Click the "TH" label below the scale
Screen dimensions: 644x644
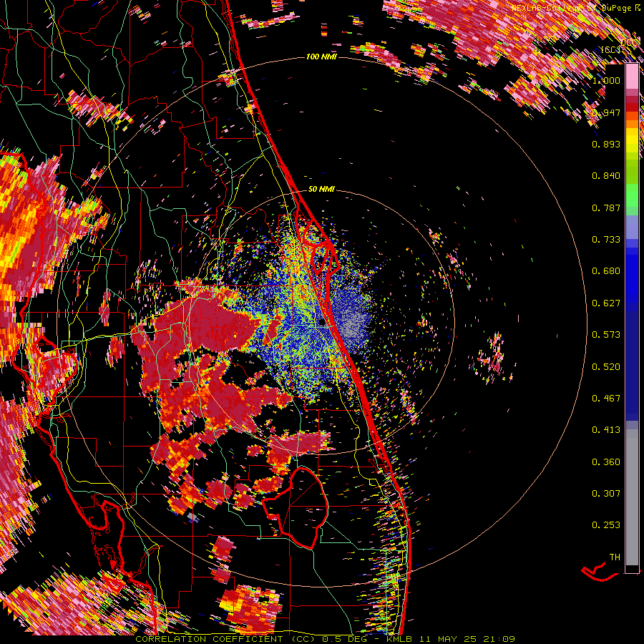pyautogui.click(x=615, y=557)
